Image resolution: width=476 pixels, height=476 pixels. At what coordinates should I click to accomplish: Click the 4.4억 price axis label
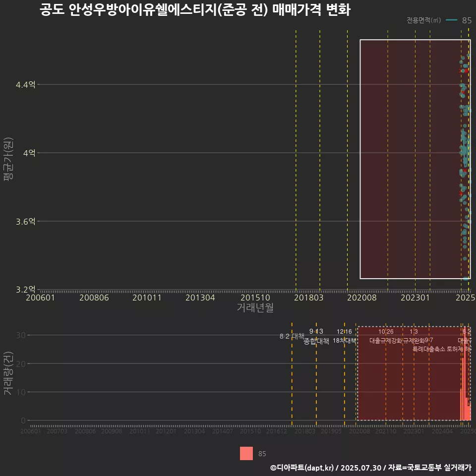(25, 84)
